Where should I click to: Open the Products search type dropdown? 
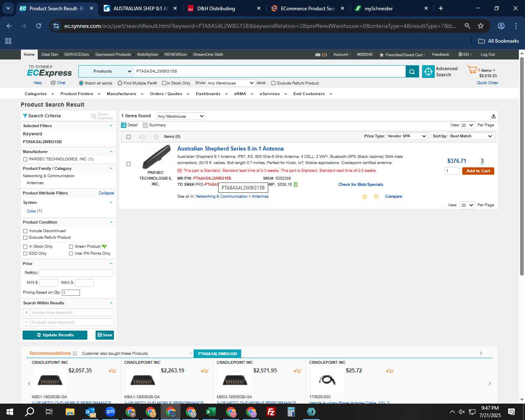[106, 71]
